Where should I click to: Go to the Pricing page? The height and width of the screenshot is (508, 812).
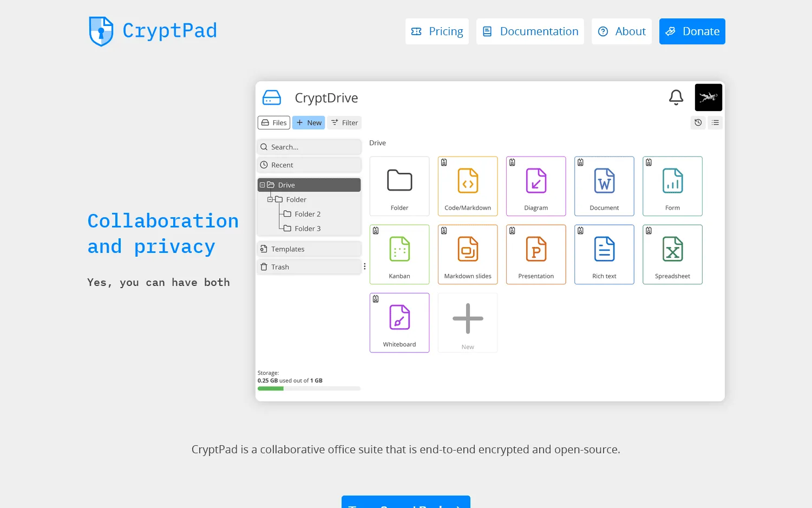click(x=437, y=31)
